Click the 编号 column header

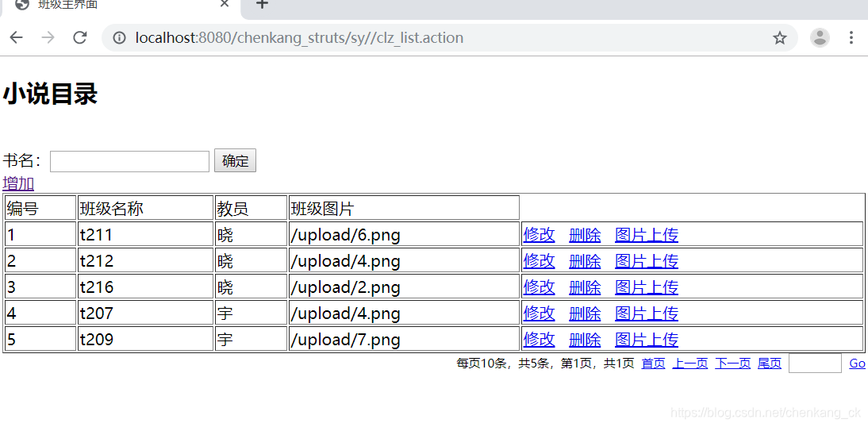(x=40, y=208)
